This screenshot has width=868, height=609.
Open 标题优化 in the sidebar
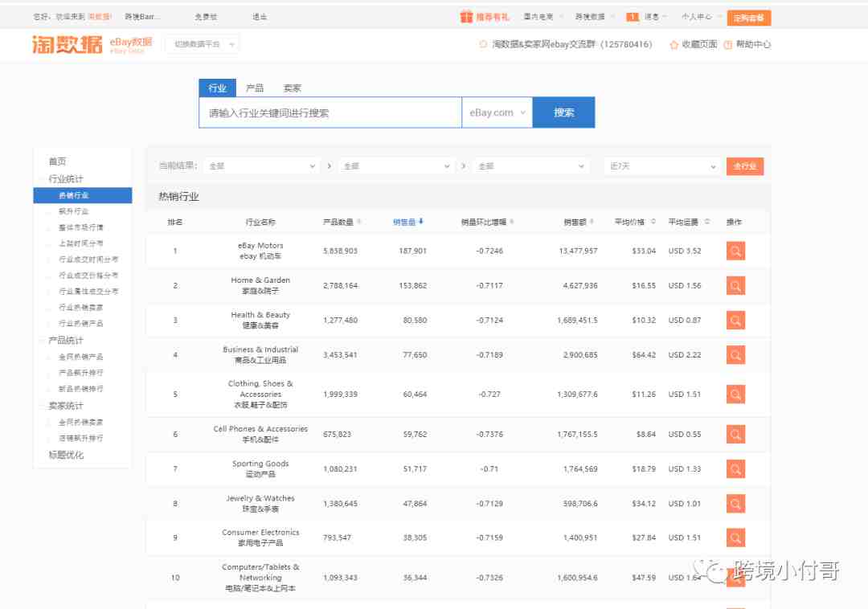(66, 456)
